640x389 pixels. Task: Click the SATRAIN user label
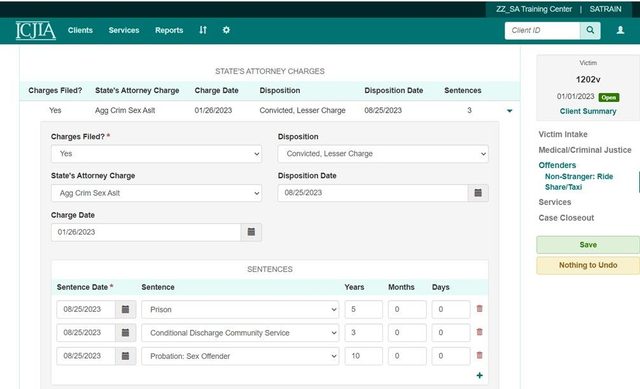pyautogui.click(x=605, y=9)
